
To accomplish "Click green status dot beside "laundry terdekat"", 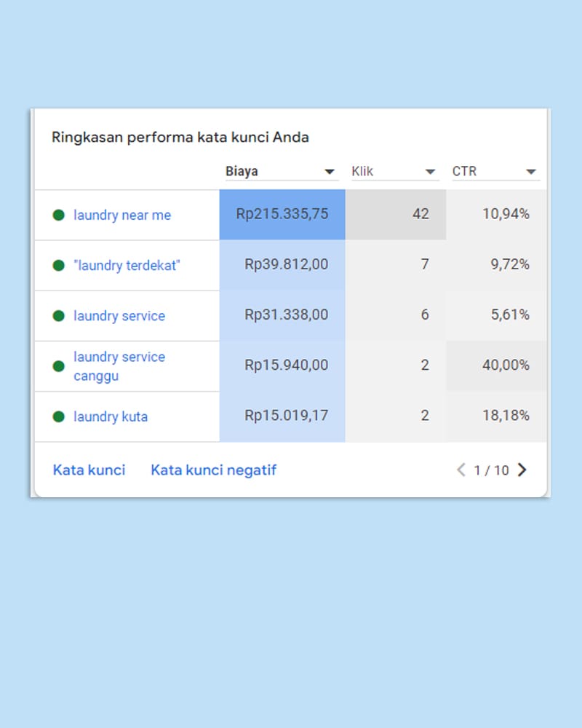I will coord(59,265).
